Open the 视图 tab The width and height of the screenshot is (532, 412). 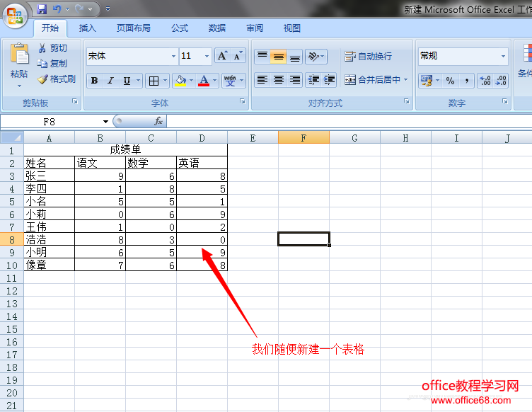tap(292, 28)
